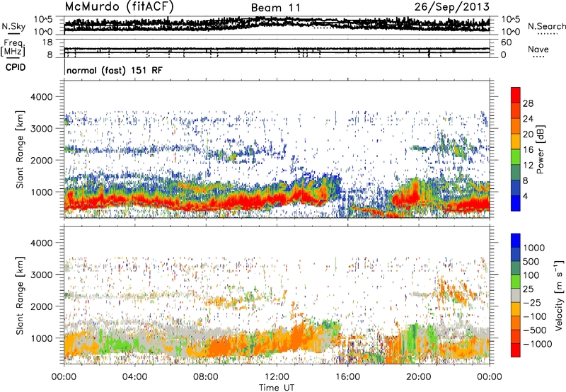Click the 'Power [dB]' colorbar title
Viewport: 566px width, 392px height.
coord(540,149)
